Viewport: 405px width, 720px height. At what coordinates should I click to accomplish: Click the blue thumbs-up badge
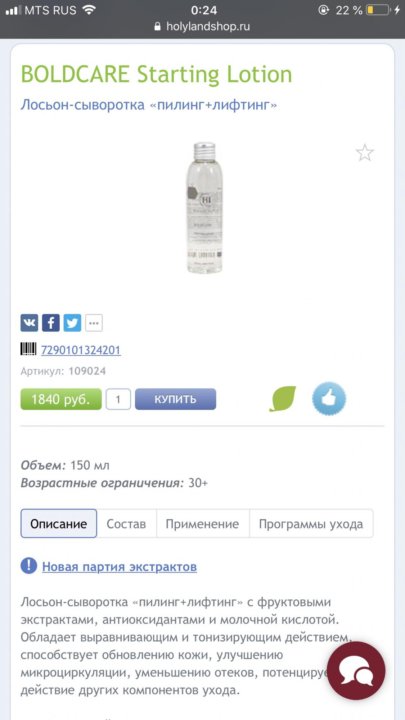[329, 399]
